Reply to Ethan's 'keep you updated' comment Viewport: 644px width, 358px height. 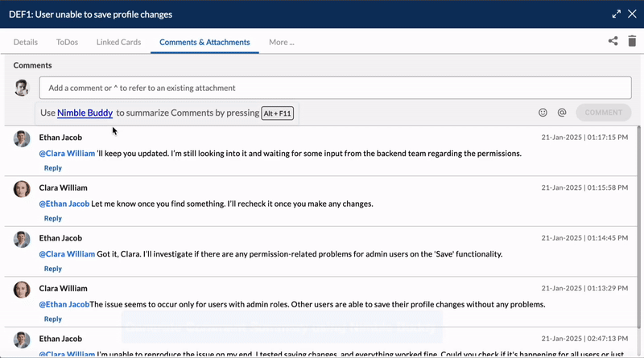pos(53,168)
